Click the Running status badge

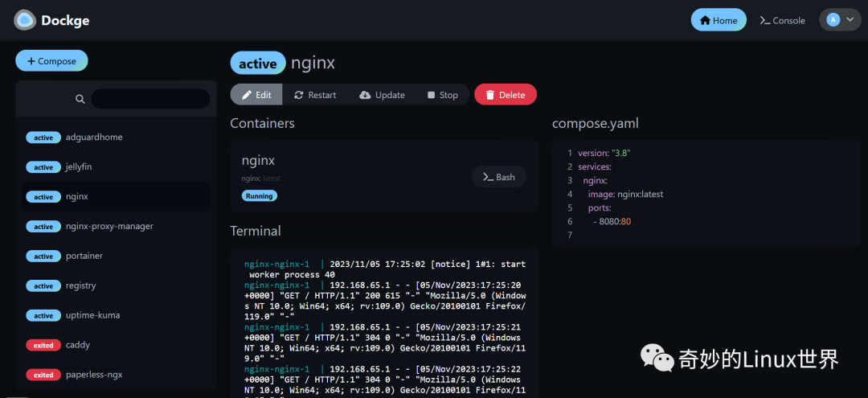pos(259,195)
